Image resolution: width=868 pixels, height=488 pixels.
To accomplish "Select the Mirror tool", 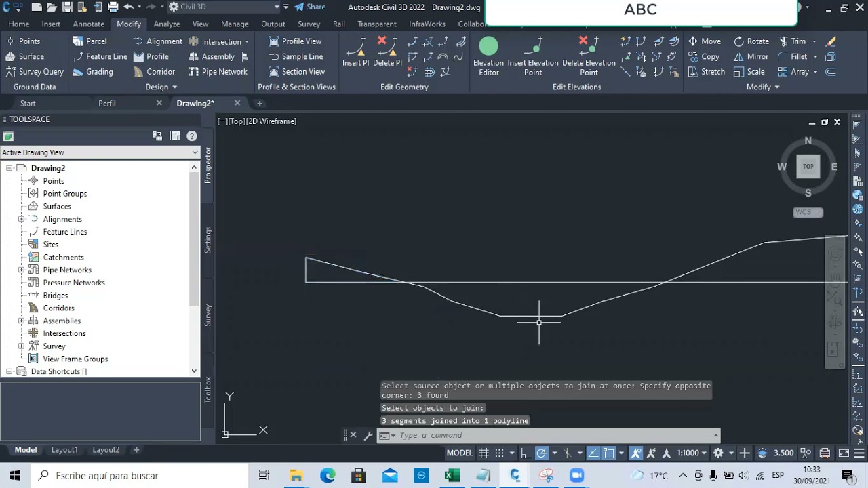I will tap(751, 56).
